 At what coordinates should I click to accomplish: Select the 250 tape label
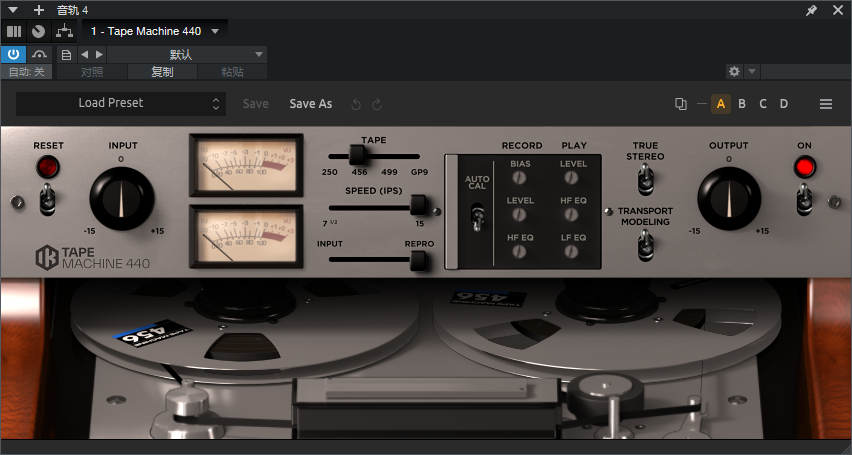click(x=329, y=172)
